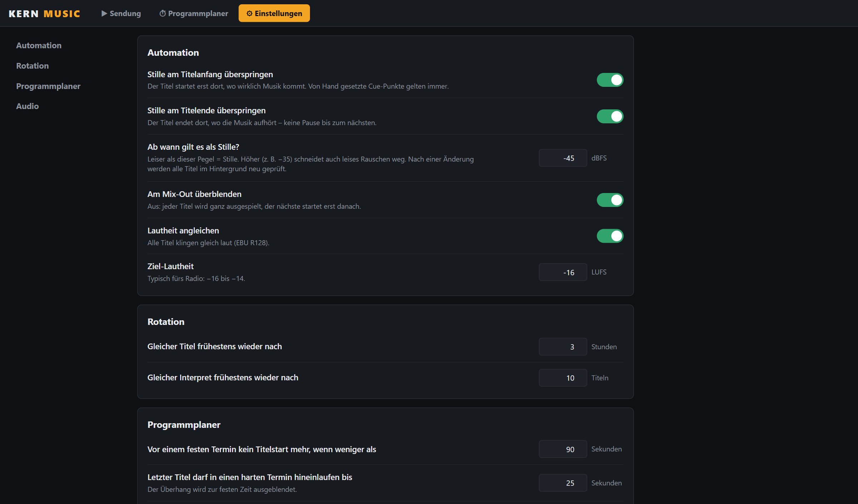Toggle Stille am Titelende überspringen
Viewport: 858px width, 504px height.
tap(610, 116)
